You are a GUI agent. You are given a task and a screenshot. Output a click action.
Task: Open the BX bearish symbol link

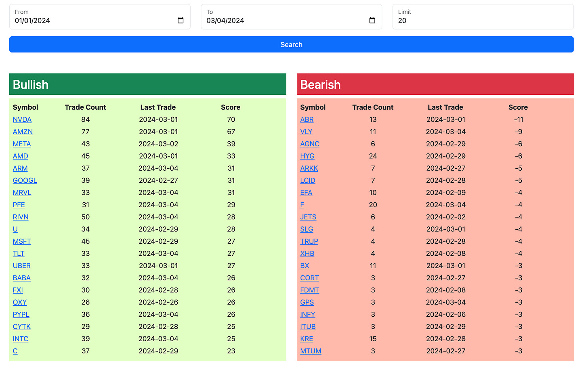coord(305,265)
